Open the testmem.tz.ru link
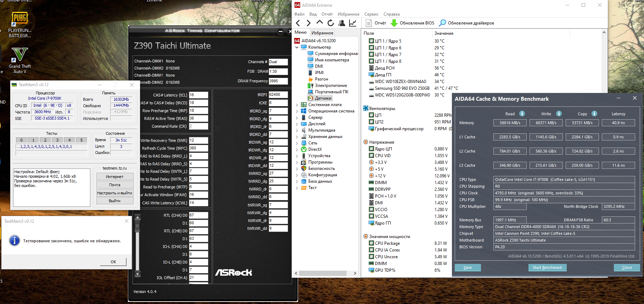The image size is (644, 304). point(114,168)
